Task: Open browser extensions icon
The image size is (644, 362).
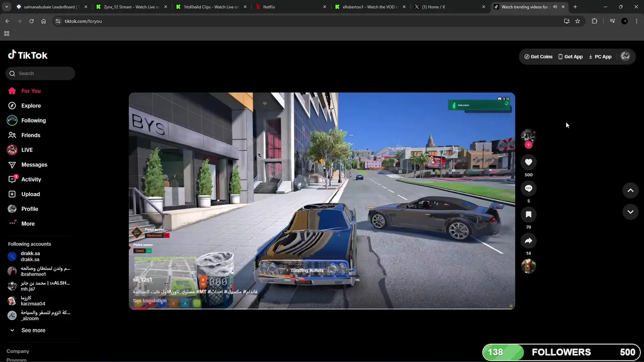Action: pos(595,21)
